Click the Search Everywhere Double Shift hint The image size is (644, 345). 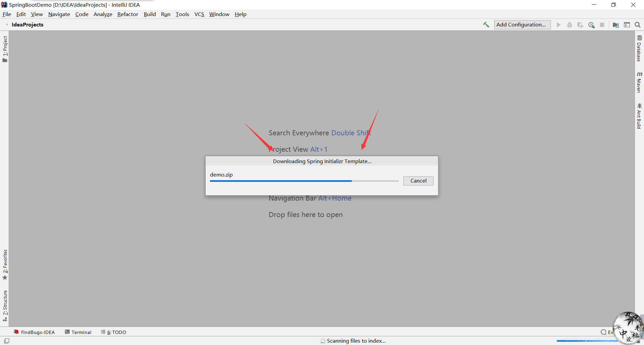point(320,133)
